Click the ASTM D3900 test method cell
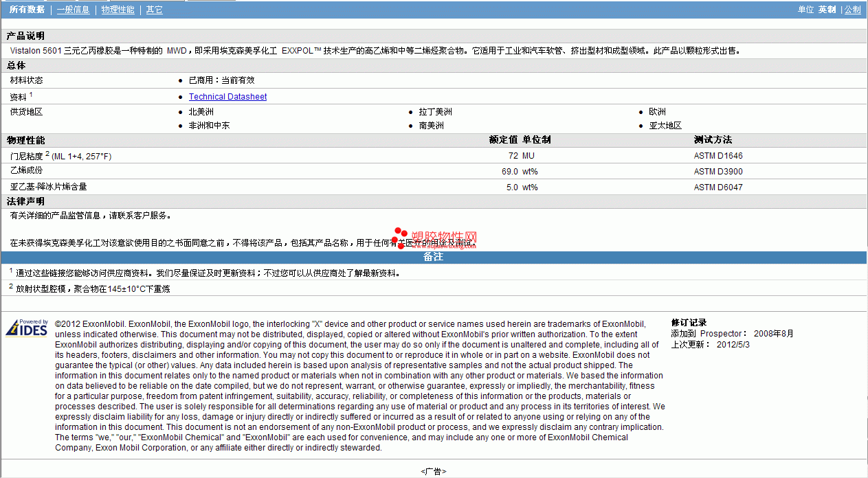This screenshot has width=868, height=478. click(x=718, y=172)
